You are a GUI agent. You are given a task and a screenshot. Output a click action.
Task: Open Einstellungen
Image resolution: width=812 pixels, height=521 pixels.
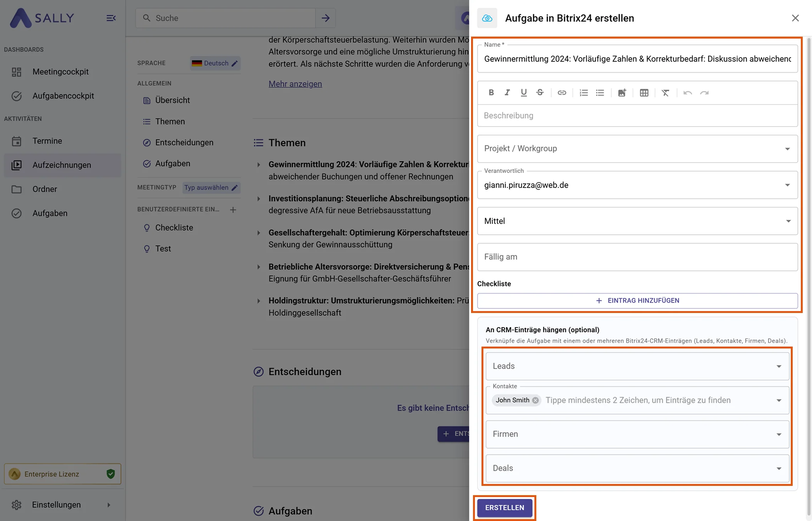[63, 505]
